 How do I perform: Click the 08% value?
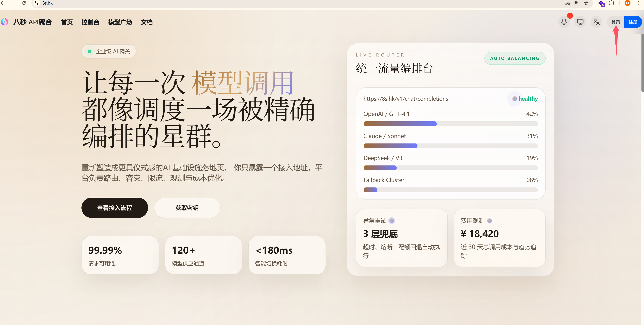point(532,180)
